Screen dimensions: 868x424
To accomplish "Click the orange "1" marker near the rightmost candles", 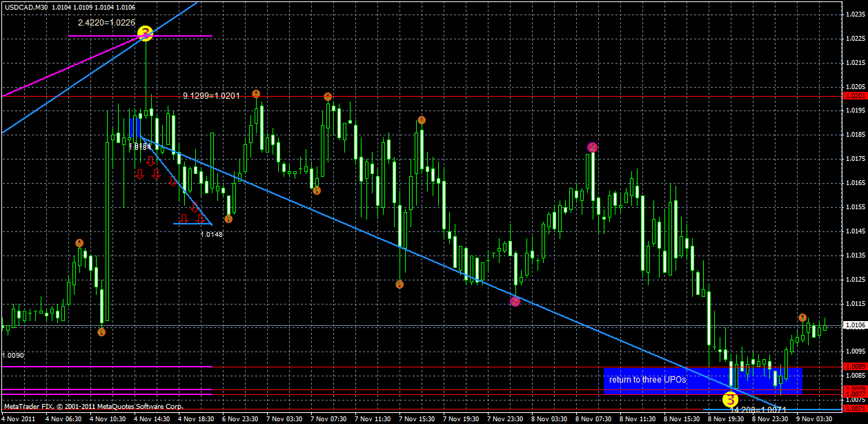I will coord(802,318).
